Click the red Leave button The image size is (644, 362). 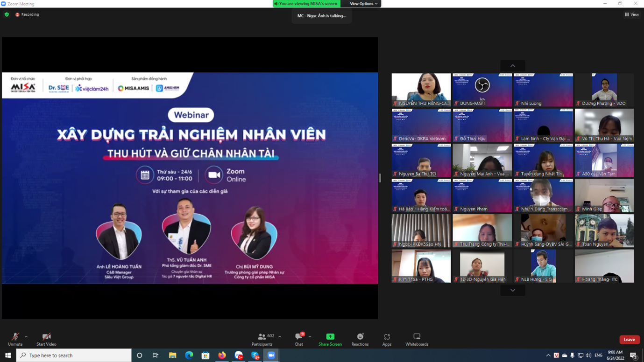629,340
